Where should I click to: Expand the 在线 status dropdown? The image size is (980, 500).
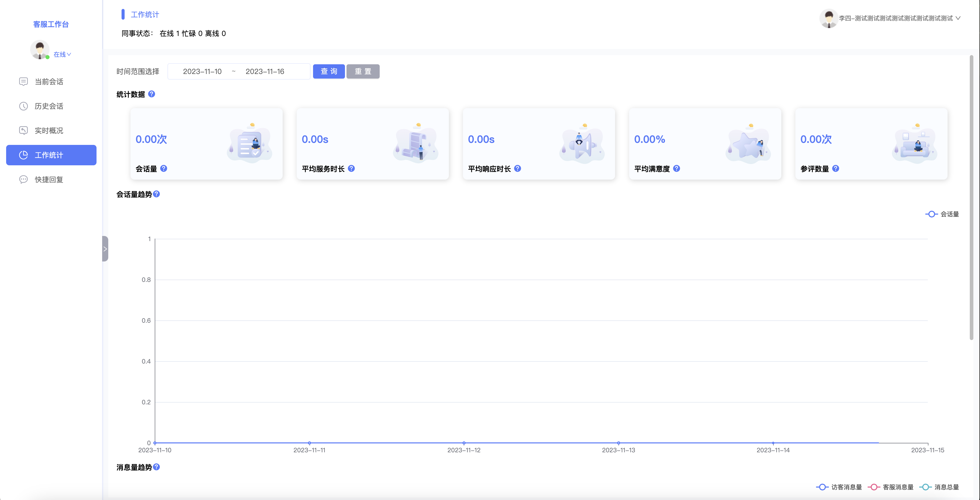click(x=62, y=55)
